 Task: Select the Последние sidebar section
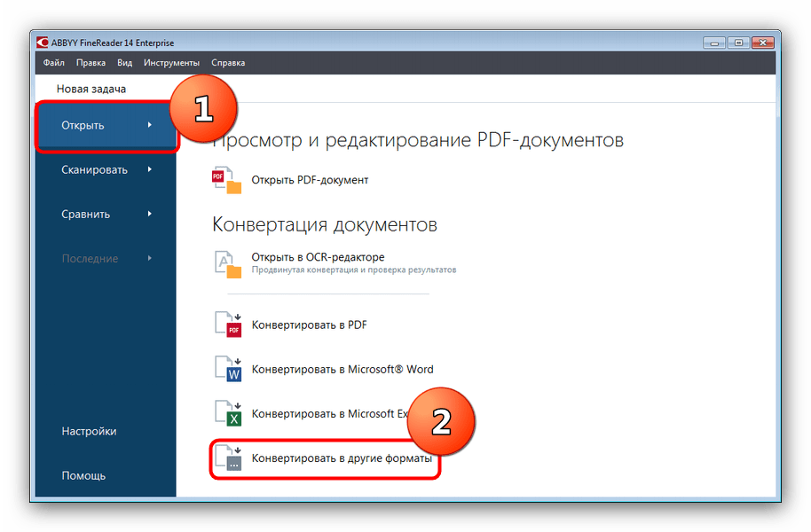106,259
